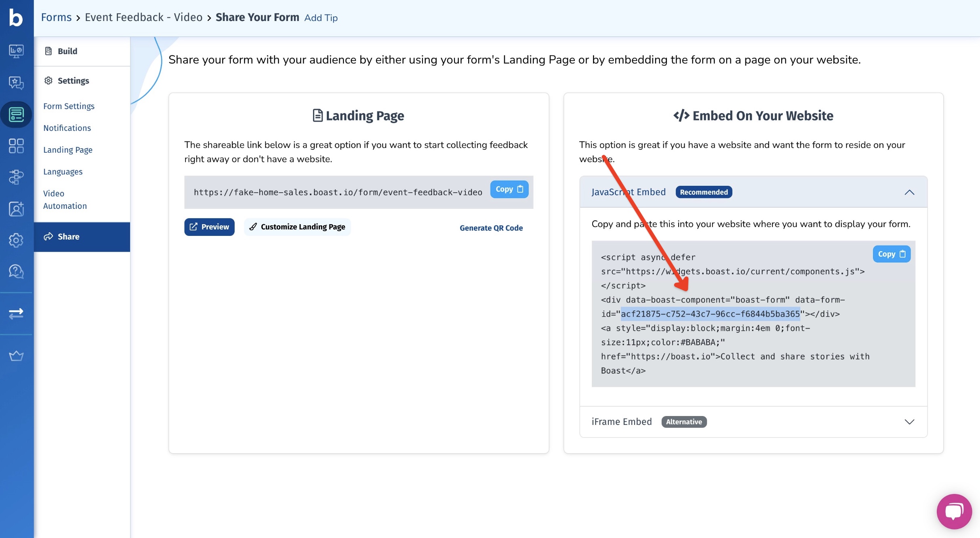The height and width of the screenshot is (538, 980).
Task: Click the Forms breadcrumb link
Action: pos(56,17)
